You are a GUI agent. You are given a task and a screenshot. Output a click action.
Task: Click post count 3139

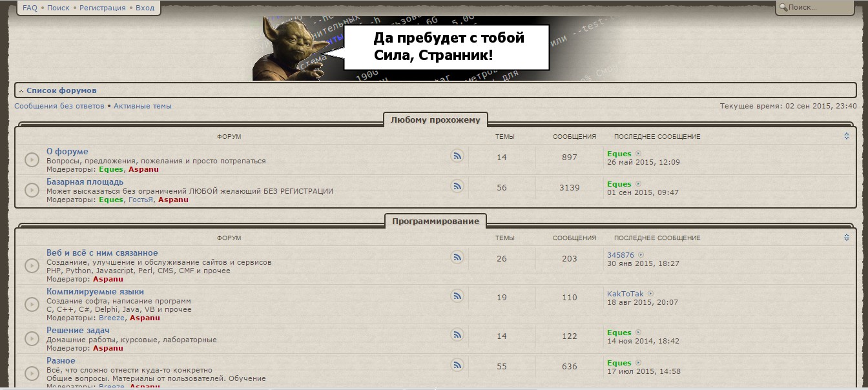coord(569,188)
